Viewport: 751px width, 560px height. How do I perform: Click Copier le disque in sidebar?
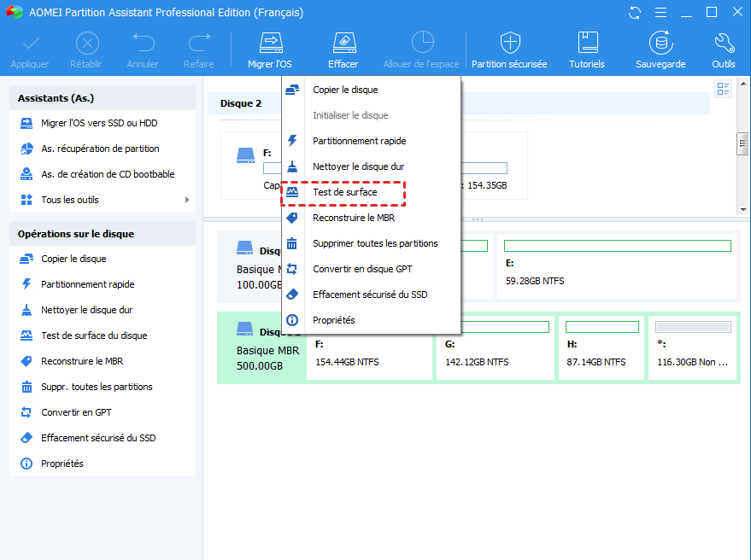[x=103, y=259]
